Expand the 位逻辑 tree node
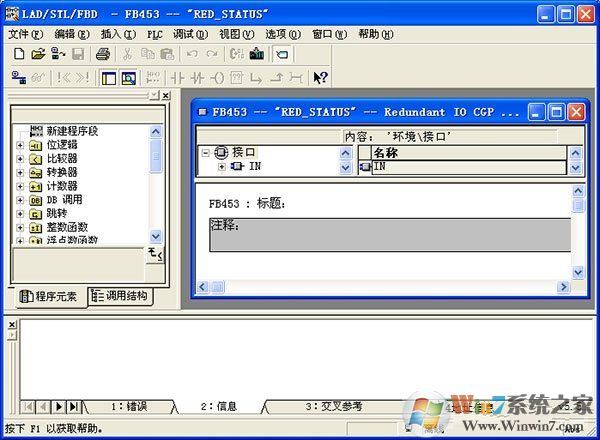 (x=20, y=145)
